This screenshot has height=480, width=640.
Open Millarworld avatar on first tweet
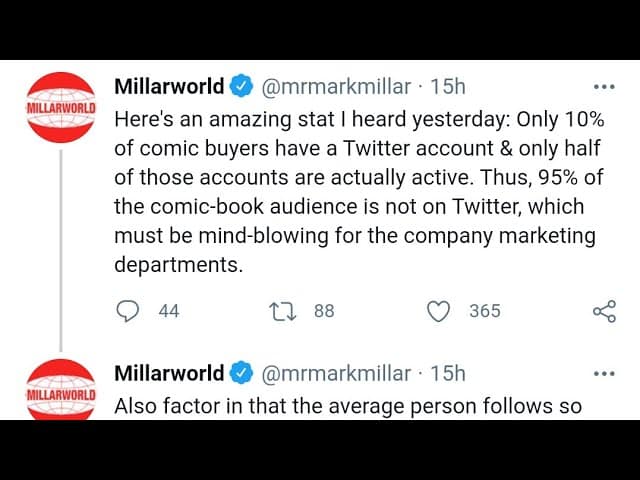(62, 107)
